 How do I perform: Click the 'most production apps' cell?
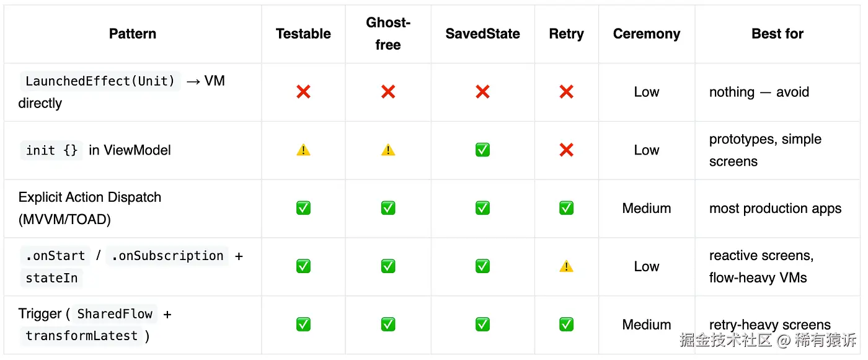click(x=775, y=209)
